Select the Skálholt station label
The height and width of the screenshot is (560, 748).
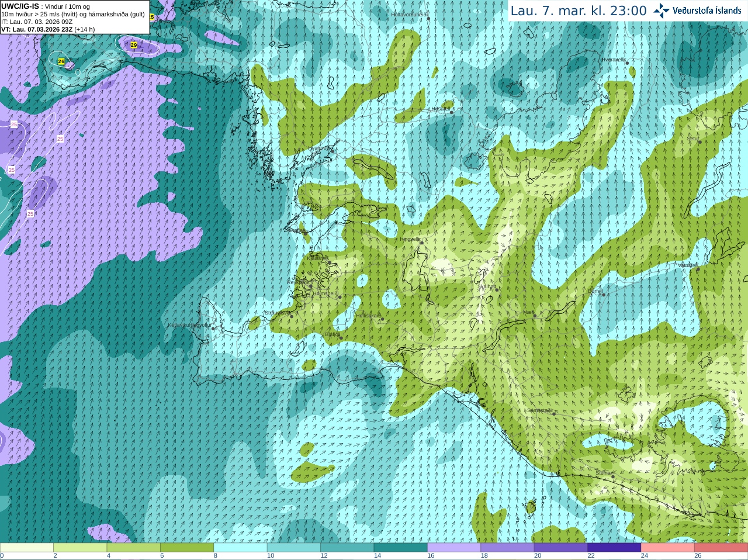click(487, 286)
